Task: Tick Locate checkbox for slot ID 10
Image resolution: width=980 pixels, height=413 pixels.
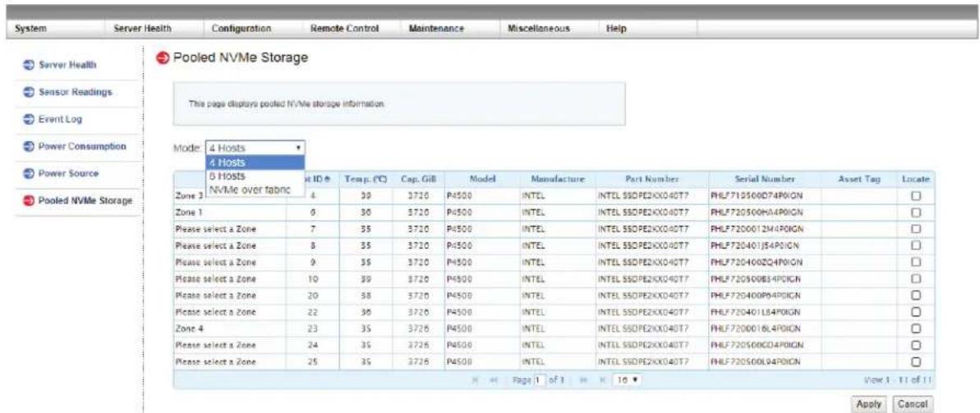Action: coord(916,278)
